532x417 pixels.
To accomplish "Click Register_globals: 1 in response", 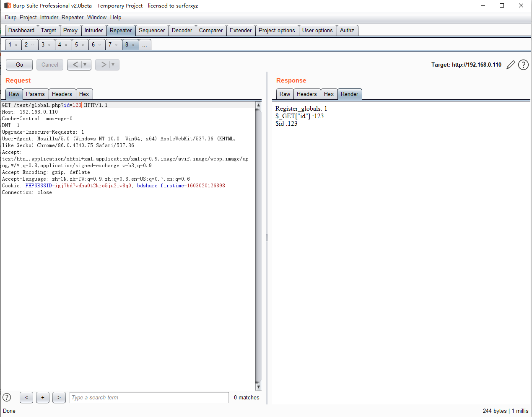I will click(x=301, y=109).
